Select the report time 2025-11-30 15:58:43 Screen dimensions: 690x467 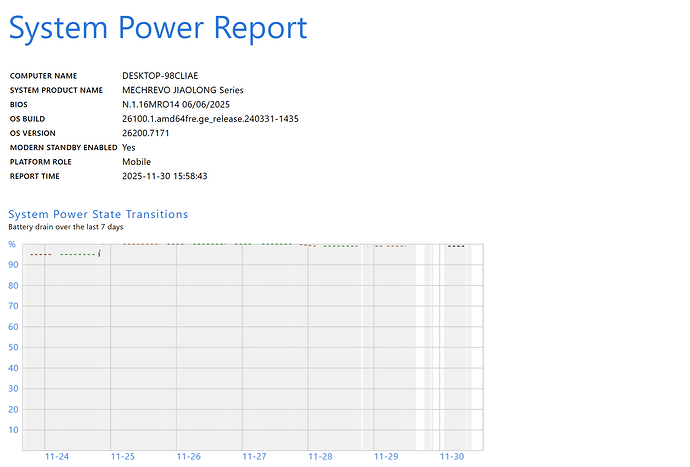pos(165,176)
